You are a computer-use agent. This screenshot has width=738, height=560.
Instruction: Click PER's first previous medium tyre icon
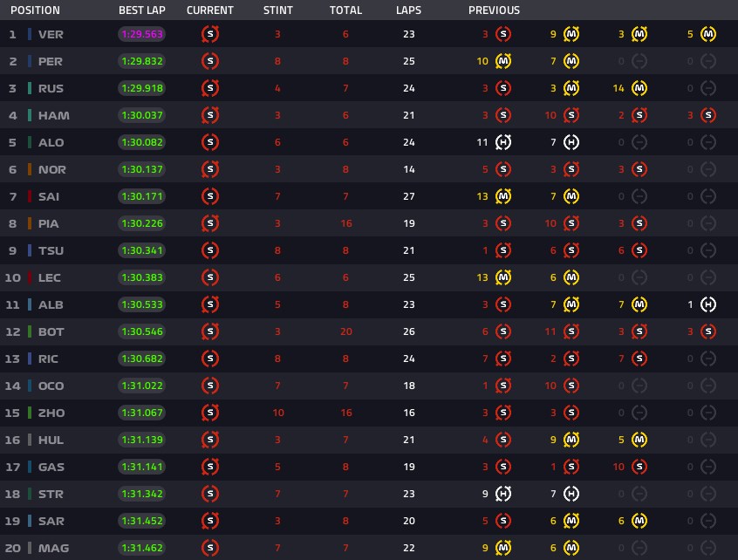point(503,61)
